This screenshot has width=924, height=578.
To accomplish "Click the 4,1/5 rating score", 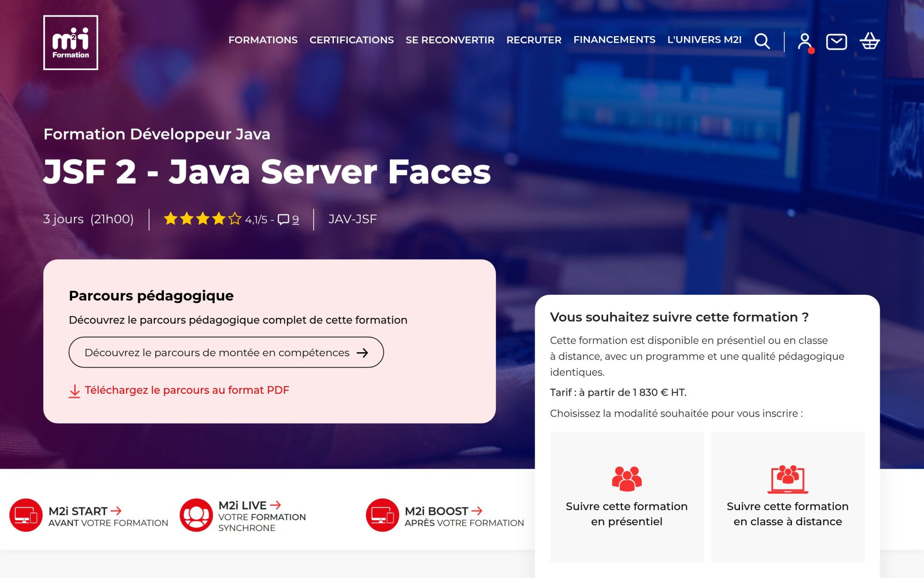I will coord(256,219).
